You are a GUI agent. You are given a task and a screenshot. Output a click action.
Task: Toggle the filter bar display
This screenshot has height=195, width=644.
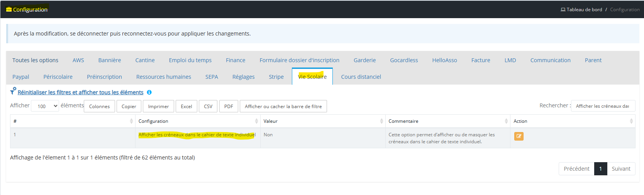(x=283, y=106)
